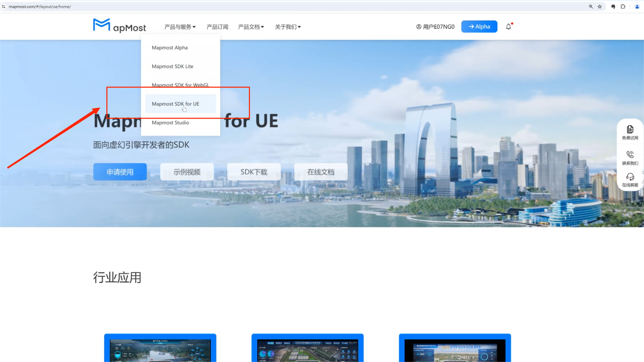Viewport: 644px width, 362px height.
Task: Click the 示例视频 button
Action: [187, 172]
